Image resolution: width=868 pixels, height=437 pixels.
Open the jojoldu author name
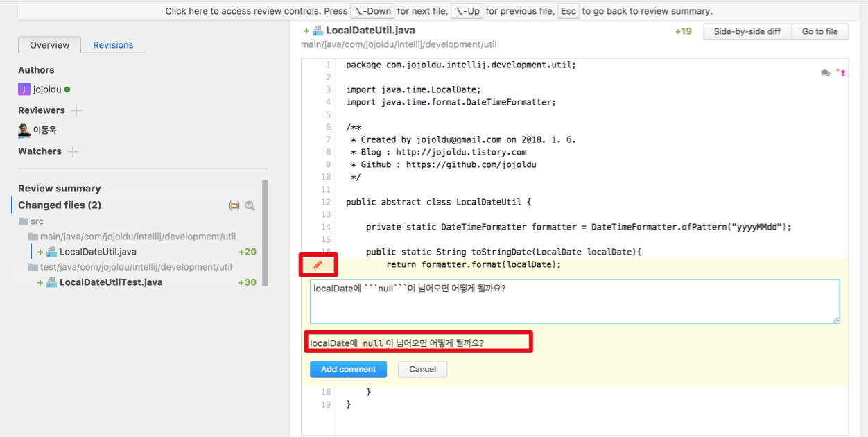click(x=47, y=89)
